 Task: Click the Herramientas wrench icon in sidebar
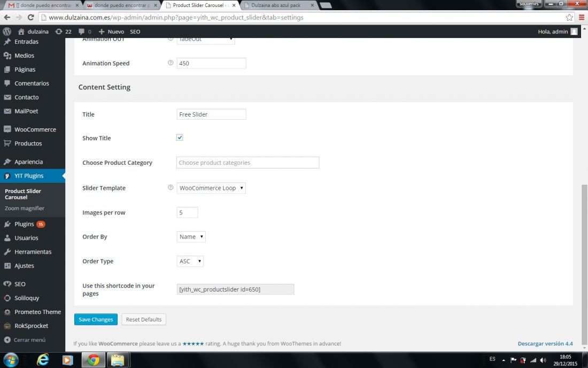point(7,252)
